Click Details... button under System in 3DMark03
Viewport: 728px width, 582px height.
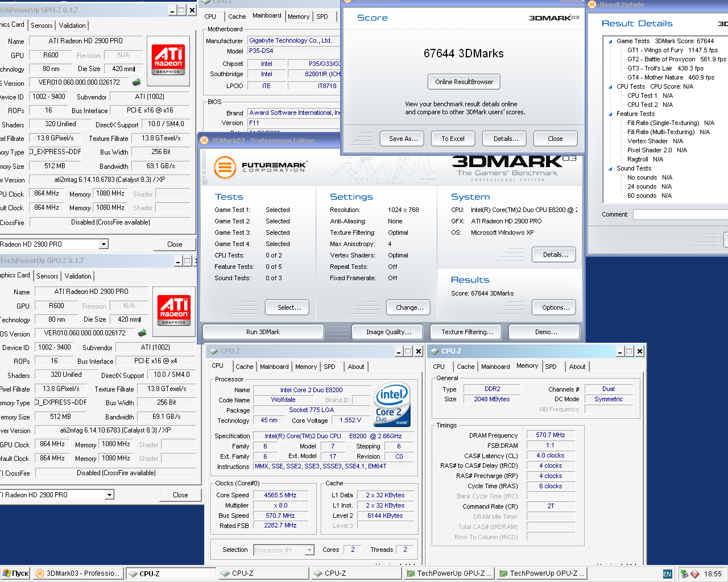(554, 255)
